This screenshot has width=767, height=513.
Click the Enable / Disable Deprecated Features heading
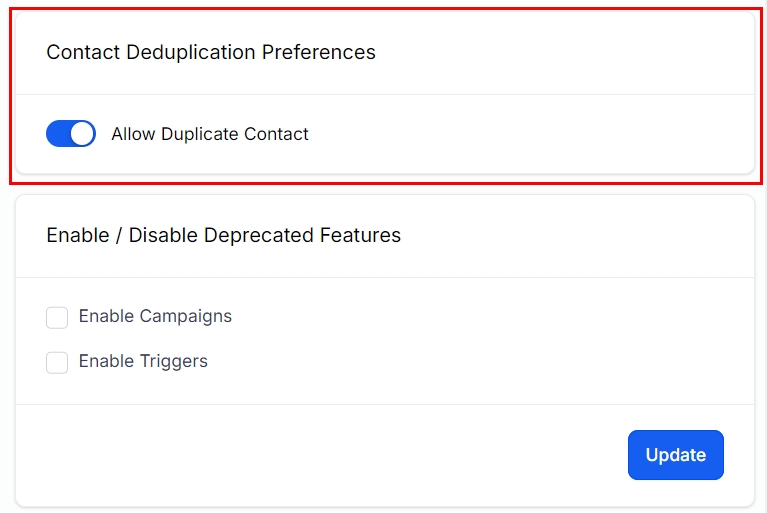pyautogui.click(x=223, y=235)
